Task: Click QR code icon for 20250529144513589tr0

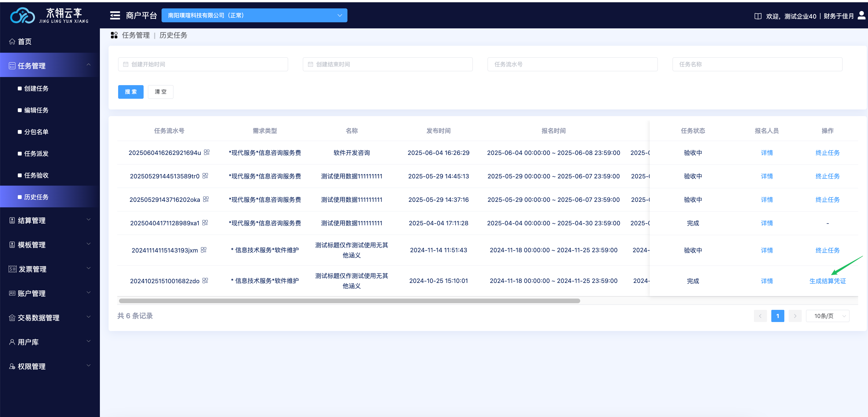Action: point(205,176)
